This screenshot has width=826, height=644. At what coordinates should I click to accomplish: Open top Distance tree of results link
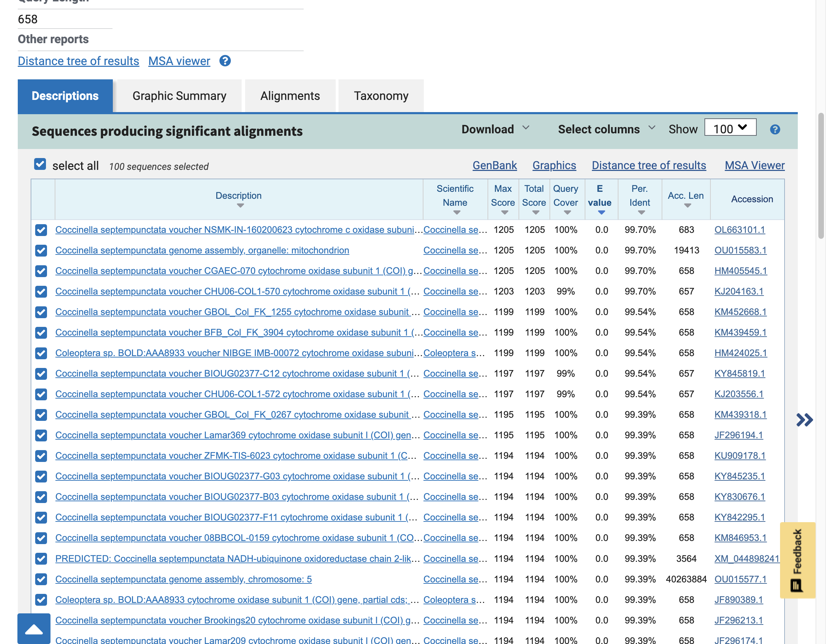(x=78, y=61)
